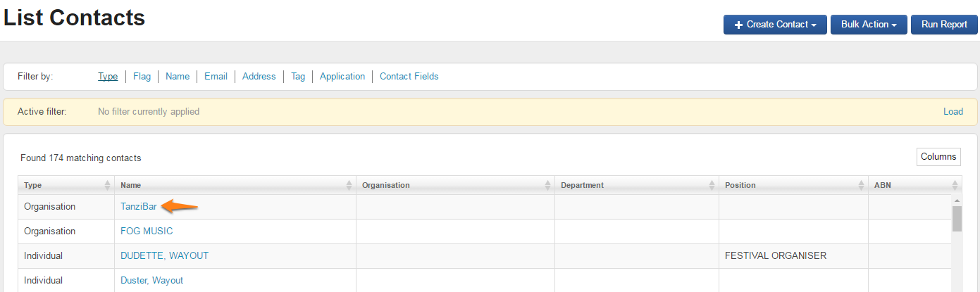Open DUDETTE, WAYOUT contact record
This screenshot has width=980, height=292.
tap(164, 255)
